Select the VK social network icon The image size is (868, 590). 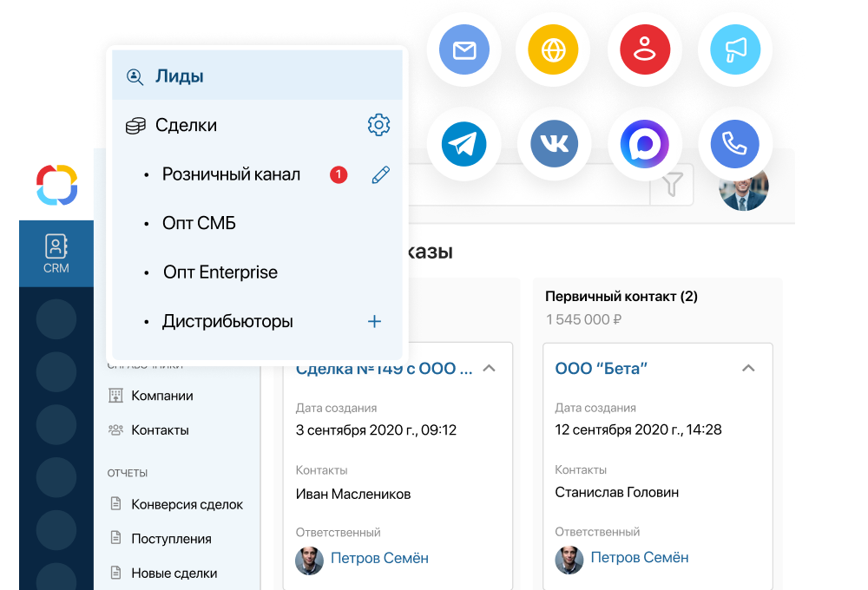click(x=554, y=144)
